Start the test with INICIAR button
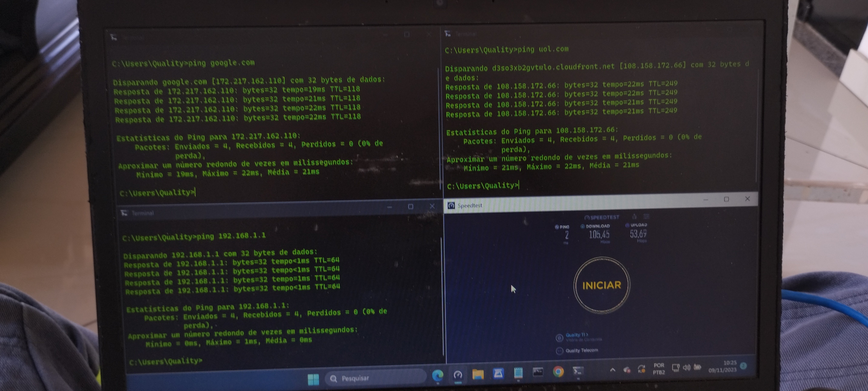This screenshot has width=868, height=391. pos(601,285)
